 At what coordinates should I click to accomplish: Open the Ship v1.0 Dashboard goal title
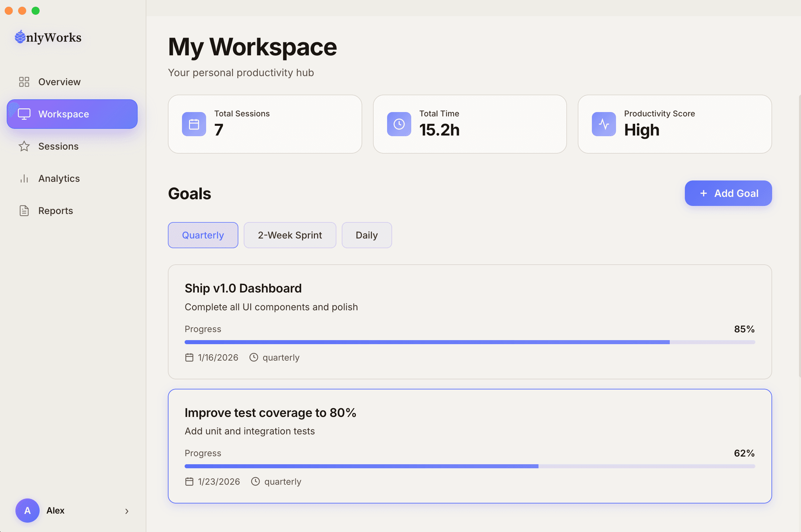pos(243,288)
